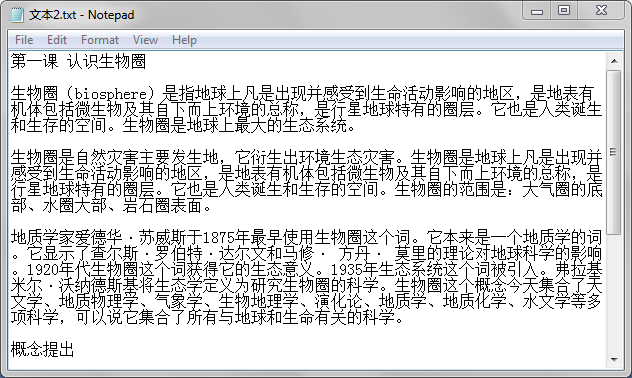
Task: Open the Help menu
Action: coord(184,40)
